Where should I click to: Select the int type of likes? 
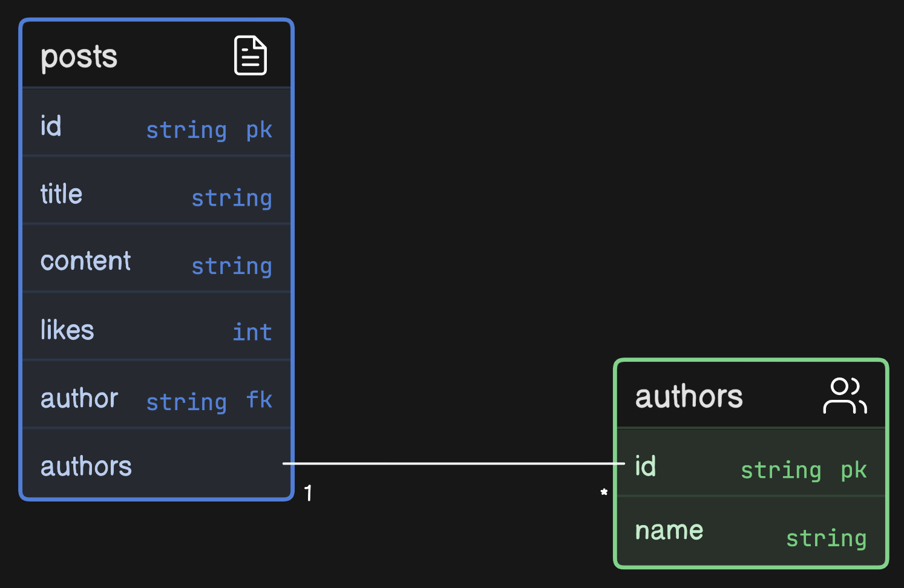point(252,332)
